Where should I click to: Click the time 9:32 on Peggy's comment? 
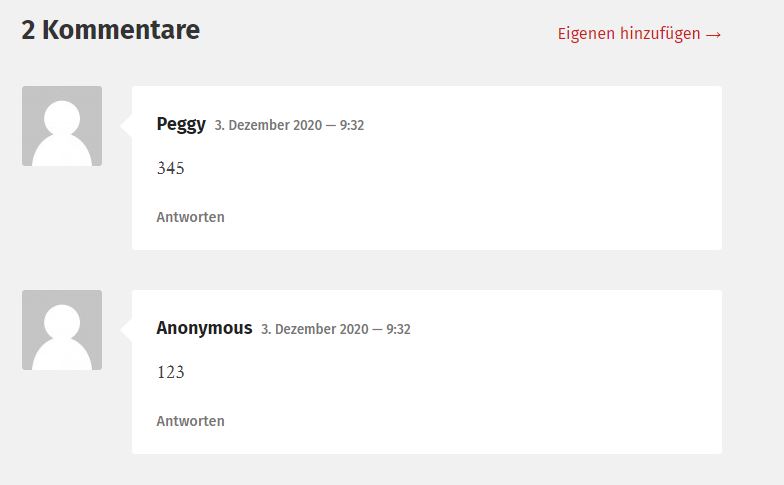(x=352, y=126)
